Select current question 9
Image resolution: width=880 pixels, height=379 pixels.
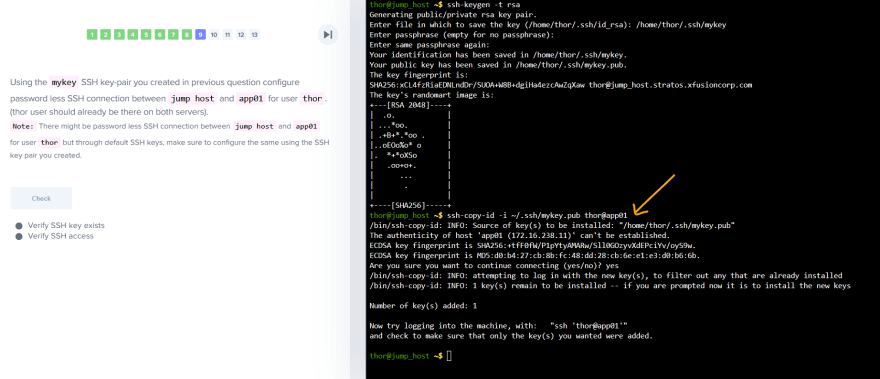pos(200,35)
